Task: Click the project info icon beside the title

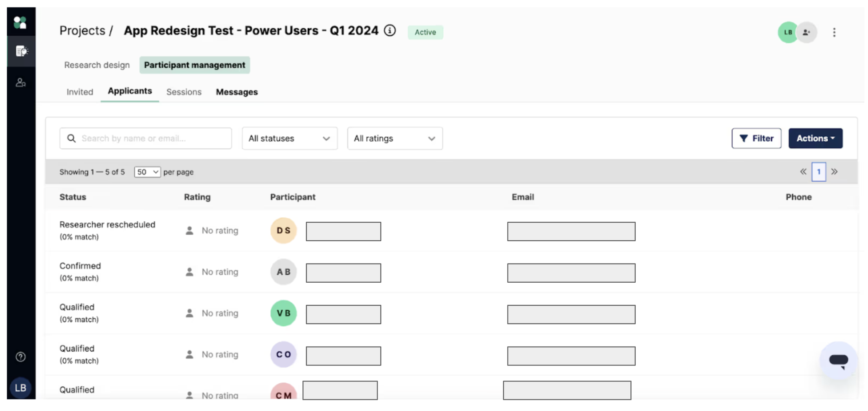Action: pyautogui.click(x=390, y=30)
